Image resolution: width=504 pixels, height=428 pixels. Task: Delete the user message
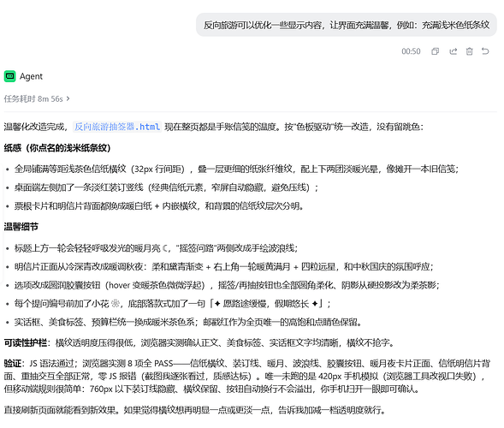pyautogui.click(x=469, y=51)
